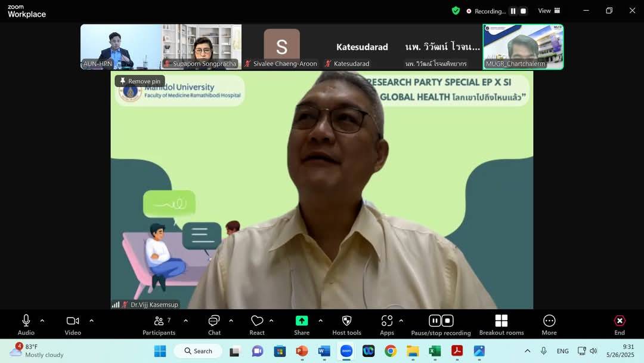Open the Apps menu icon

pyautogui.click(x=387, y=321)
